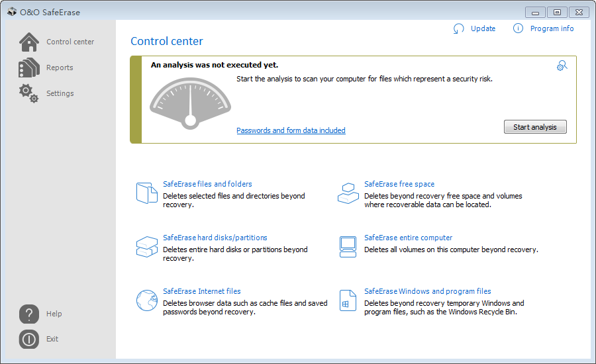The image size is (596, 364).
Task: Open the Reports sidebar label
Action: pyautogui.click(x=60, y=68)
